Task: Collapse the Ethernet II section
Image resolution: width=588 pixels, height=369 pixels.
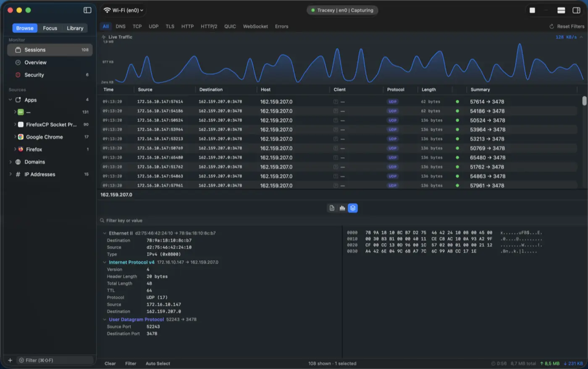Action: click(105, 233)
